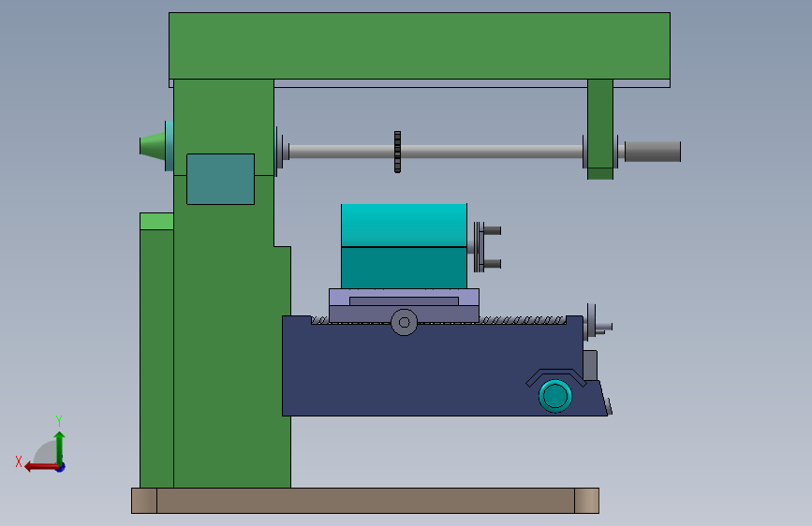The image size is (812, 526).
Task: Pick the lower pin beside the teal block
Action: [x=492, y=264]
